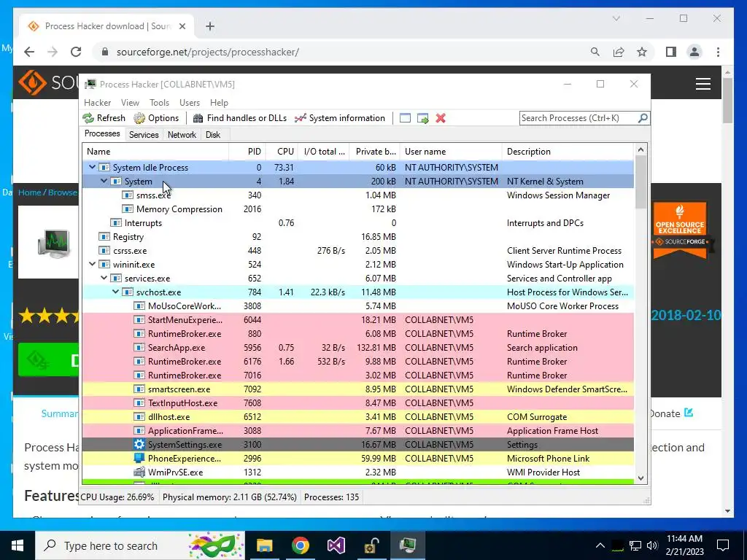Switch to the Services tab

144,135
